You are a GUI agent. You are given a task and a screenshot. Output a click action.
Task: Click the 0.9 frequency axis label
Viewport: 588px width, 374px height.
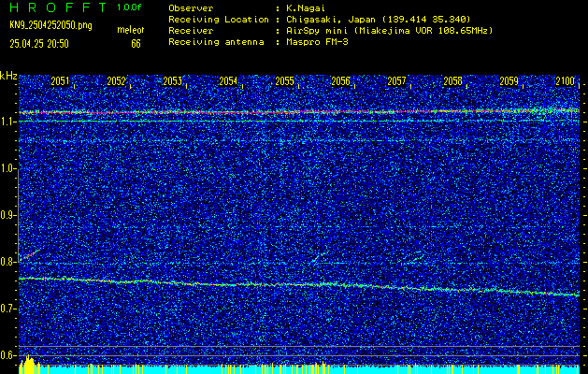tap(7, 215)
